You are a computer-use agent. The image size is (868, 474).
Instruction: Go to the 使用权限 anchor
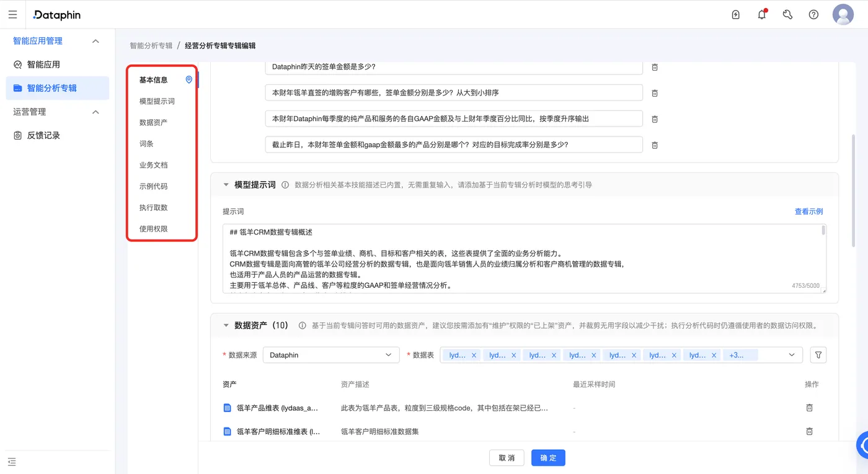(x=153, y=229)
